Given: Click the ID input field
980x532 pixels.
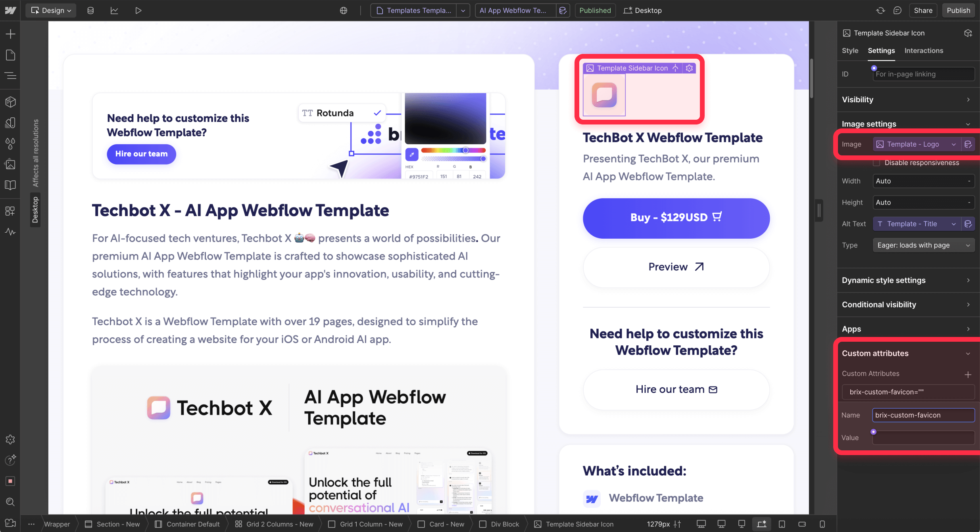Looking at the screenshot, I should point(923,74).
